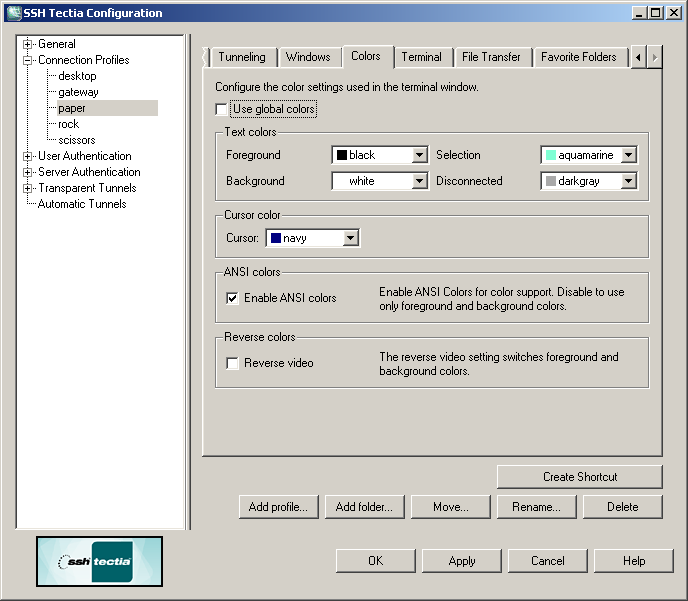Select the User Authentication tree label
688x601 pixels.
[x=85, y=156]
